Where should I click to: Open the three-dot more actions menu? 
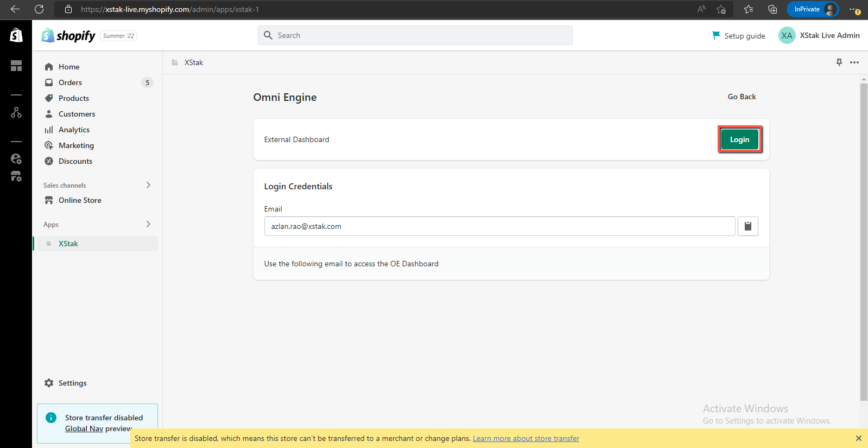pyautogui.click(x=854, y=62)
